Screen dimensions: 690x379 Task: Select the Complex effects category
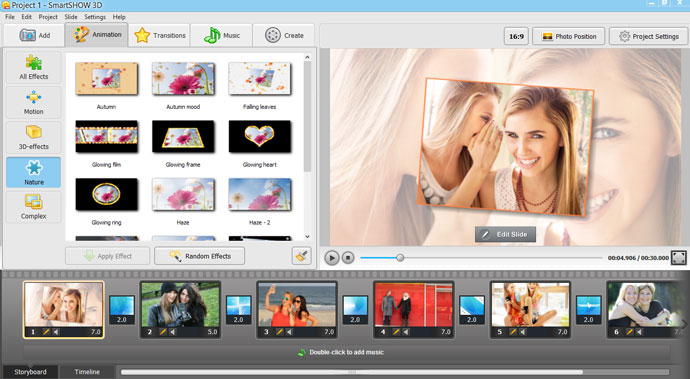point(33,207)
